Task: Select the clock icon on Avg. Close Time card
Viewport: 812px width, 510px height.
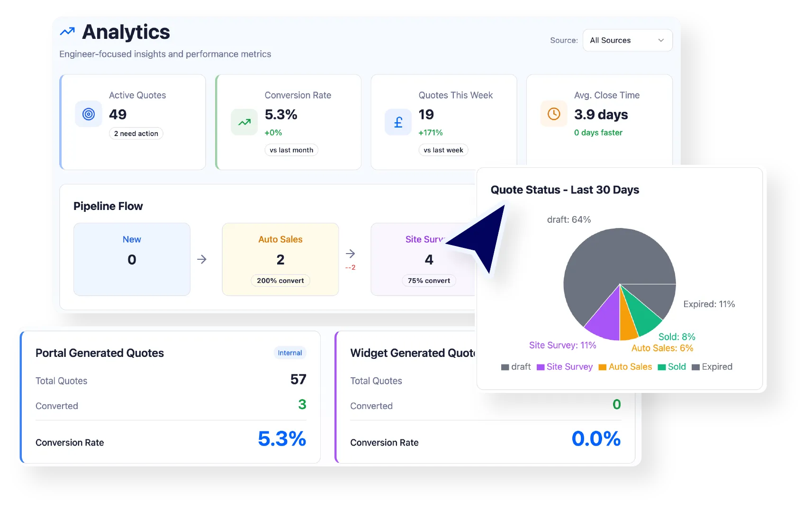Action: click(553, 114)
